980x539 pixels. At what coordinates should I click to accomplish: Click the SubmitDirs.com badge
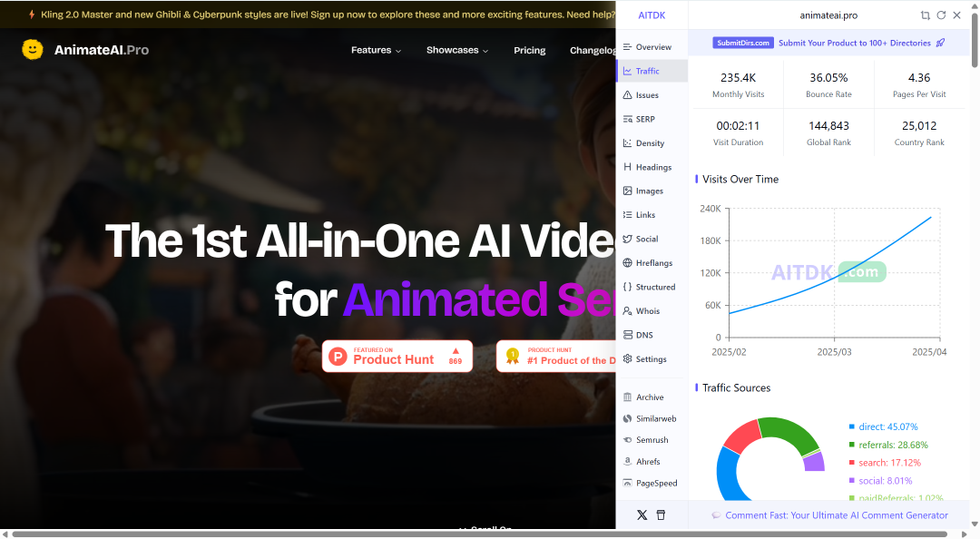(x=743, y=43)
